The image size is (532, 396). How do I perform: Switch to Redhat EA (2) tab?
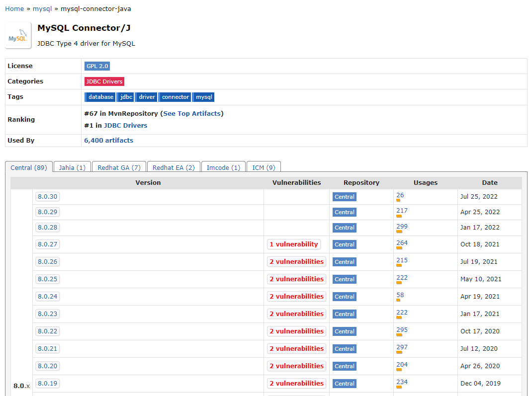click(x=174, y=167)
